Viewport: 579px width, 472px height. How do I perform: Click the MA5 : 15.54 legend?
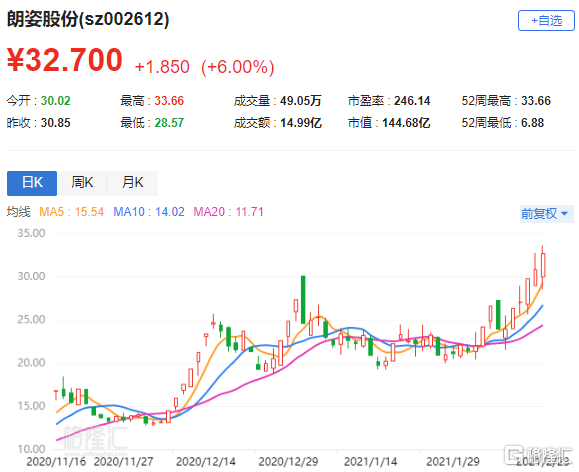coord(71,212)
